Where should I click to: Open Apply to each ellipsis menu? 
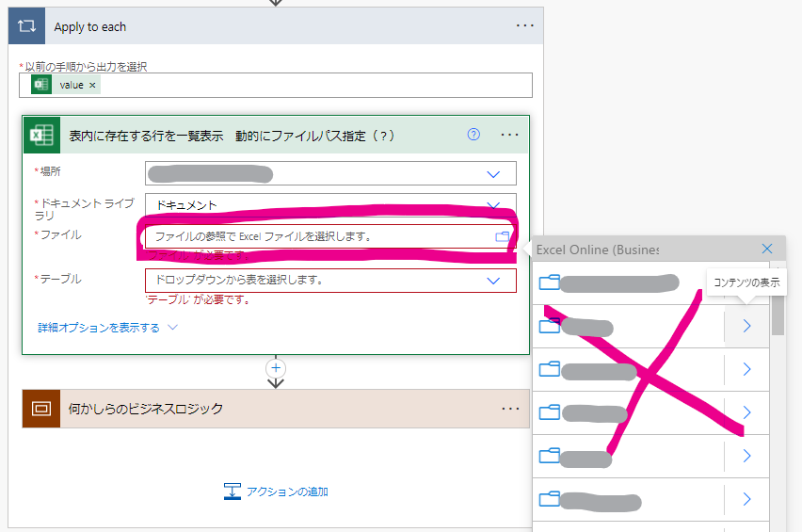(x=524, y=25)
